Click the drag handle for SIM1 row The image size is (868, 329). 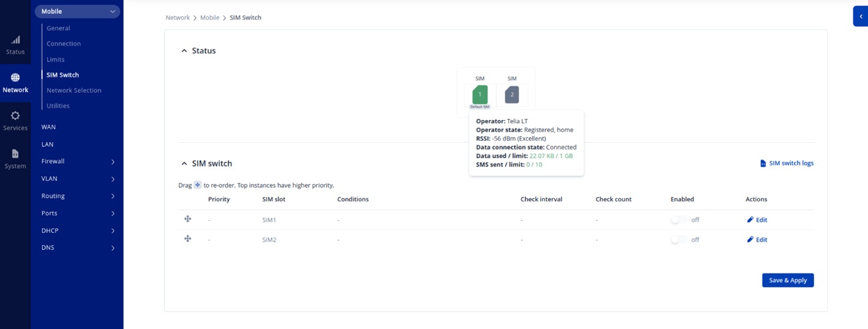[188, 219]
